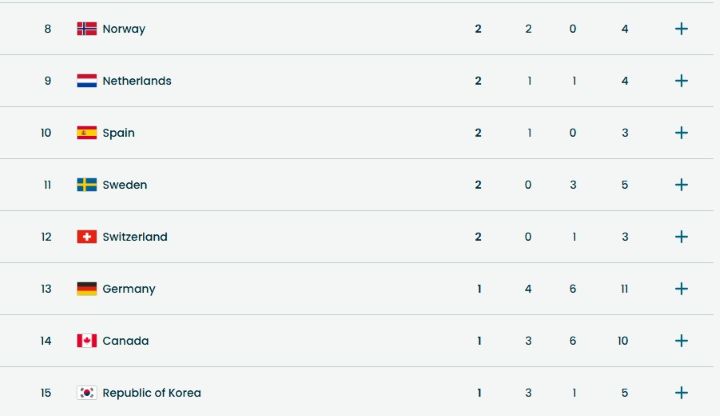
Task: Click the Canada country name
Action: [126, 341]
